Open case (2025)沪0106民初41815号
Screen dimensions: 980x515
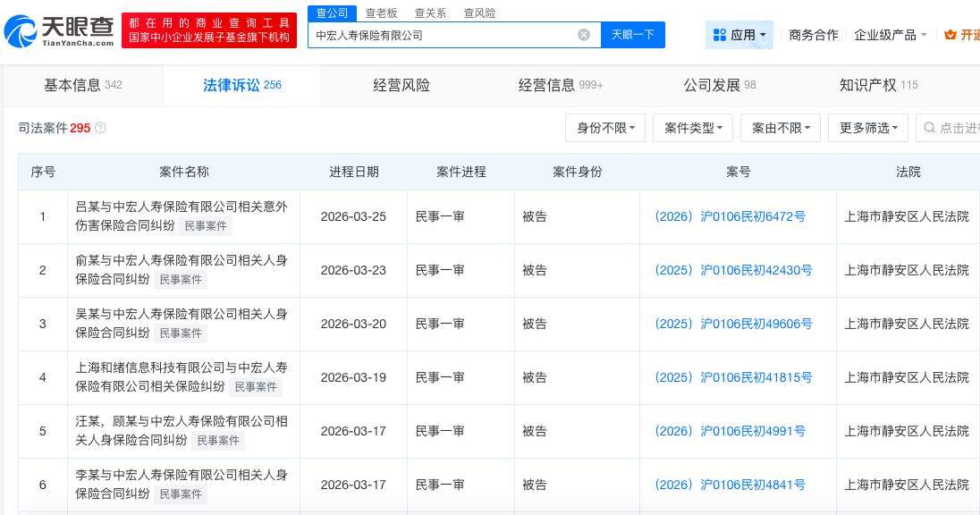(733, 377)
